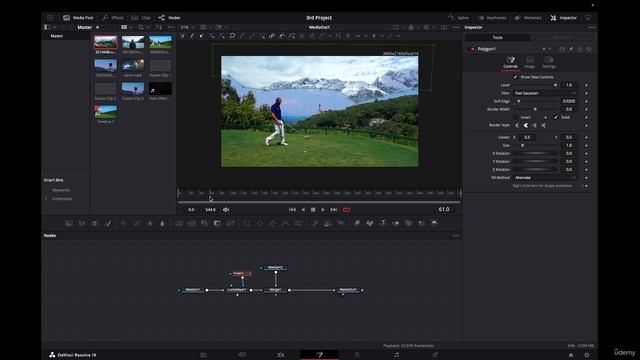Screen dimensions: 640x360
Task: Open the Cut page icon
Action: click(242, 355)
